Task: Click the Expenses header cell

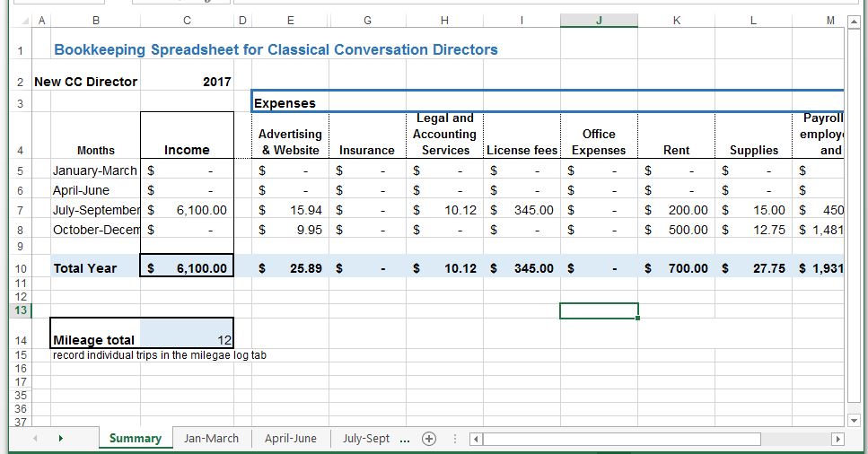Action: click(285, 103)
